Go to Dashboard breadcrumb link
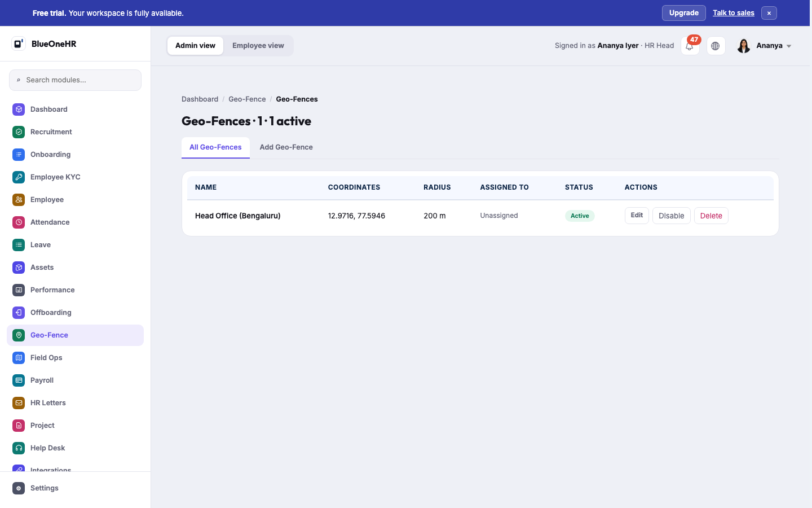812x508 pixels. (x=200, y=99)
